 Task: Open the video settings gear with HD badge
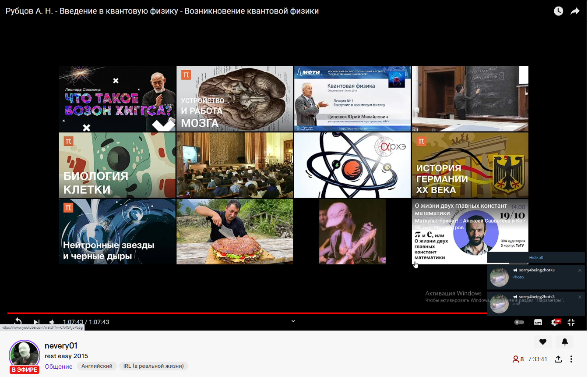point(554,322)
